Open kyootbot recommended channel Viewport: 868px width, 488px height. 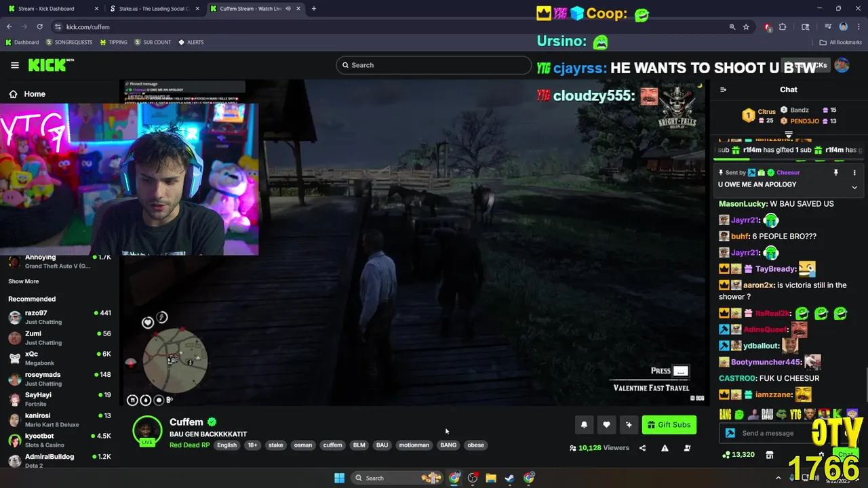(59, 441)
